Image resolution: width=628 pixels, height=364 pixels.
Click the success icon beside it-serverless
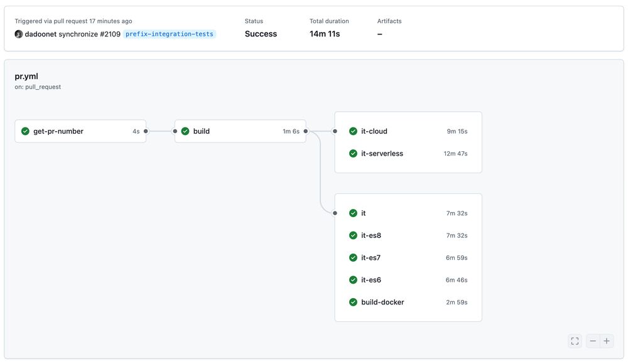click(x=353, y=153)
